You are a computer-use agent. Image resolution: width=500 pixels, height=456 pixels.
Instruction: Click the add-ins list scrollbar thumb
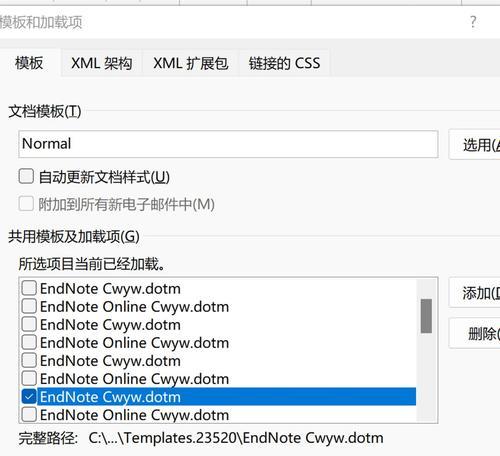point(426,316)
